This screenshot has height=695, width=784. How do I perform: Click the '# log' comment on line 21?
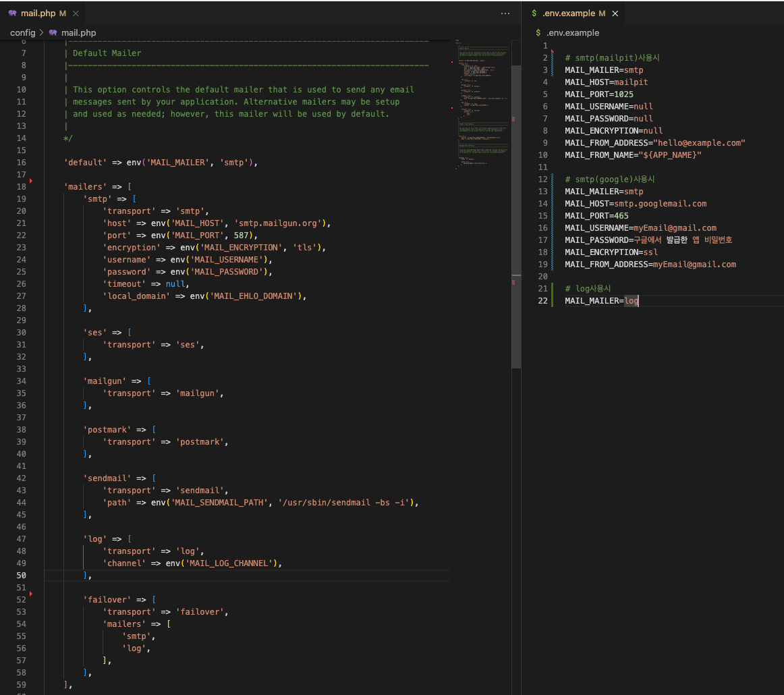coord(588,289)
